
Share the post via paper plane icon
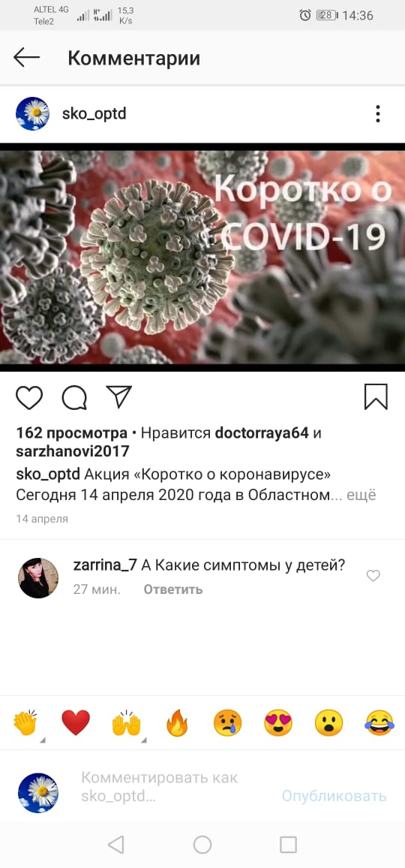pyautogui.click(x=118, y=397)
